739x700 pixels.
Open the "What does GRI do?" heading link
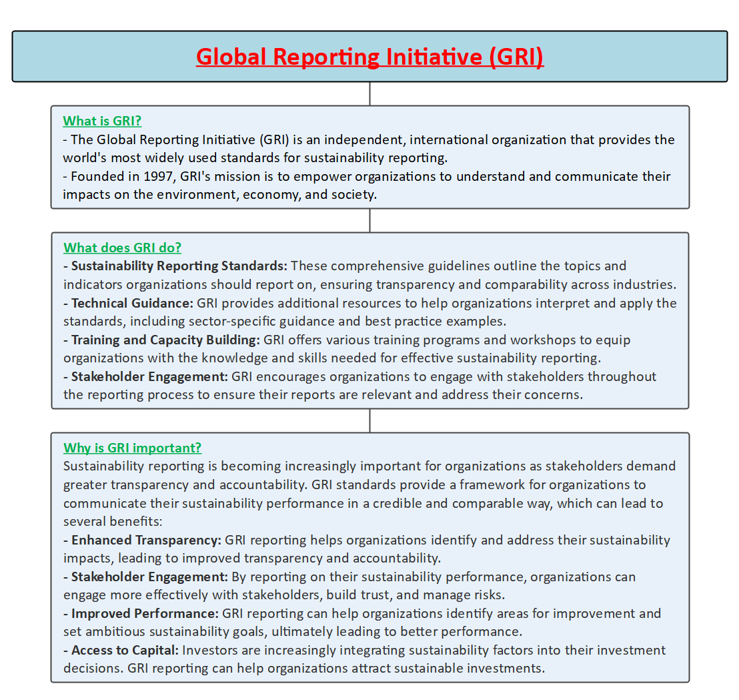coord(122,248)
